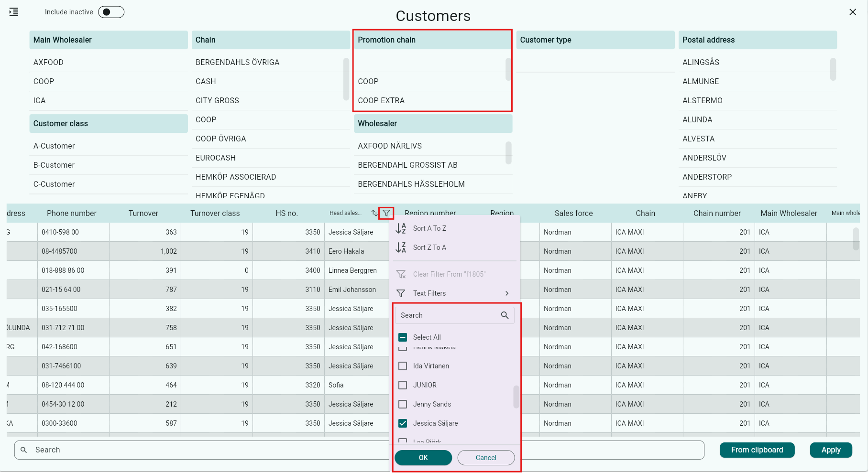Click the Turnover class column header
868x473 pixels.
[x=215, y=213]
